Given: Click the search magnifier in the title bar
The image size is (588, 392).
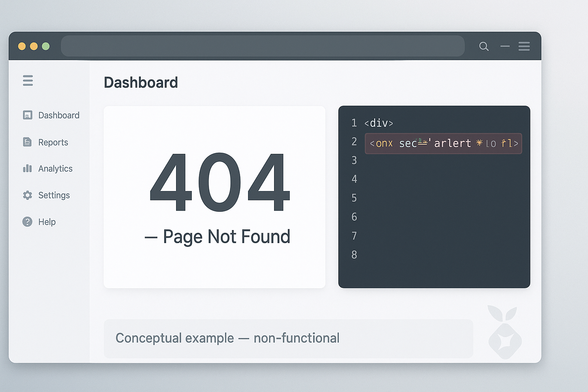Looking at the screenshot, I should pyautogui.click(x=484, y=46).
